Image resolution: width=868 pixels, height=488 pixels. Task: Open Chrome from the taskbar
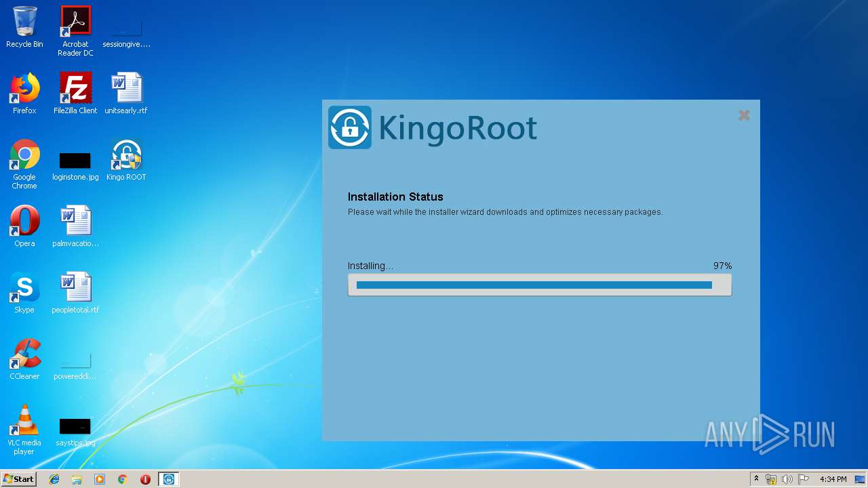coord(123,479)
